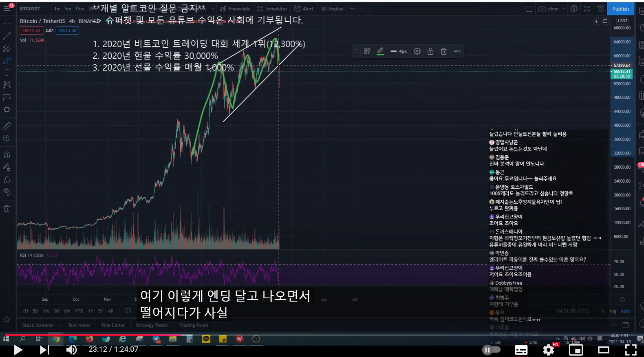Open the go-to-date calendar icon
Viewport: 644px width, 357px height.
(128, 311)
